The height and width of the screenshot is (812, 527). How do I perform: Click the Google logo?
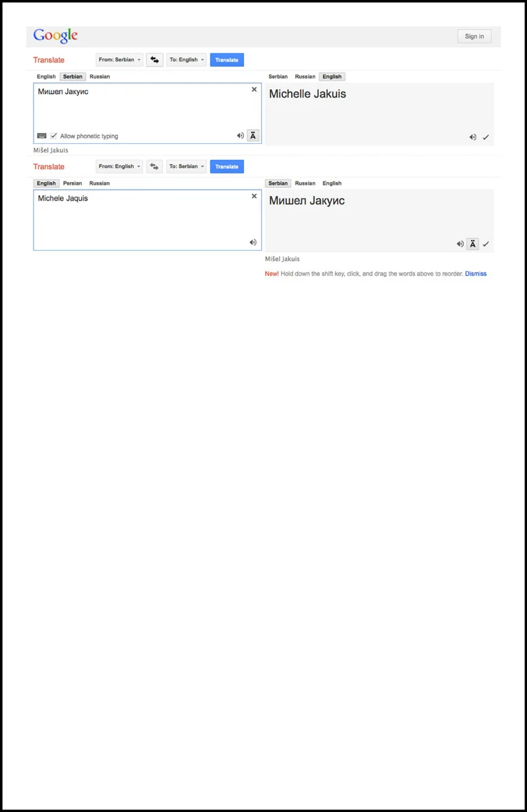(55, 36)
